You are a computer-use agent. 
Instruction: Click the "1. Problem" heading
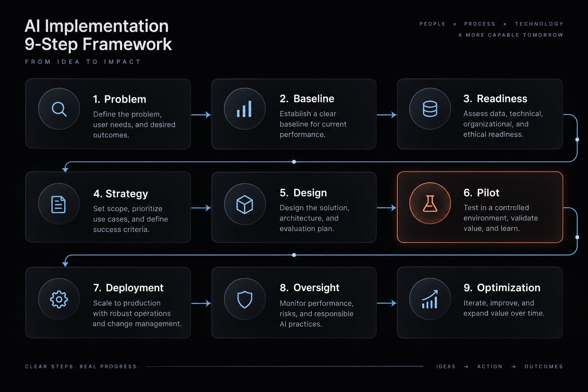[x=119, y=99]
